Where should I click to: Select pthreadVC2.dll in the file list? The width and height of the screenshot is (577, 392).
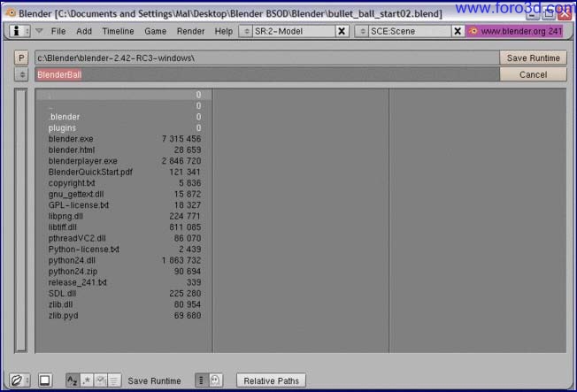(124, 239)
